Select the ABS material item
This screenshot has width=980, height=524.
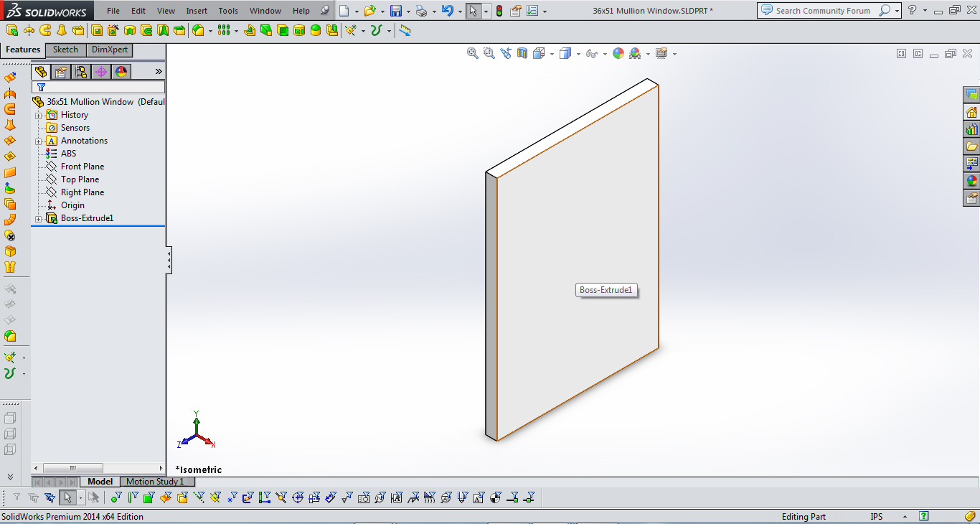[68, 154]
